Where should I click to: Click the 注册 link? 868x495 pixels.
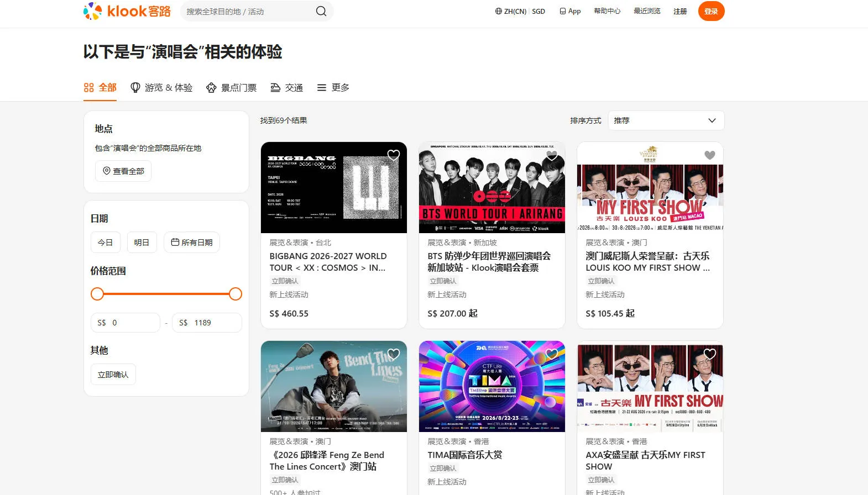[680, 11]
